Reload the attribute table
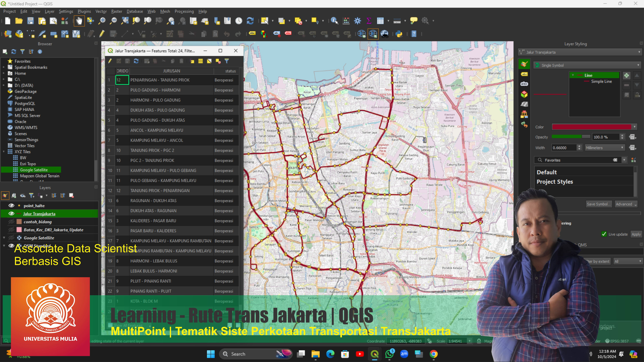The height and width of the screenshot is (362, 644). [x=136, y=61]
